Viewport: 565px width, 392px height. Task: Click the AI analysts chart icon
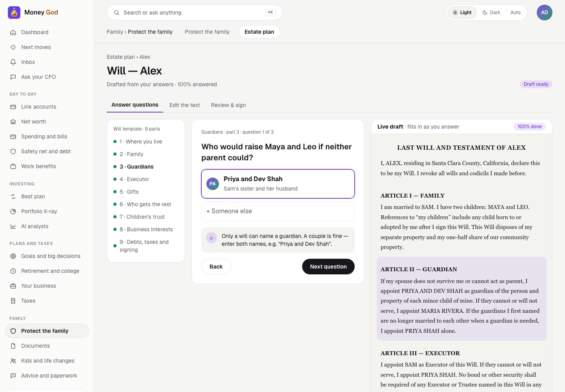[13, 227]
